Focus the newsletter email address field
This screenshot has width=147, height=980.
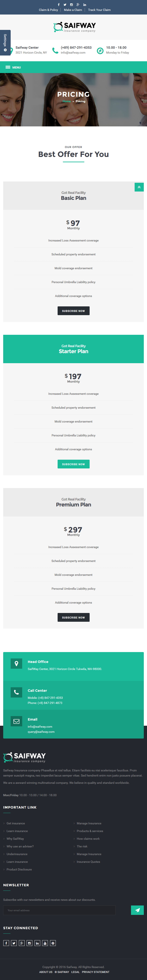59,910
